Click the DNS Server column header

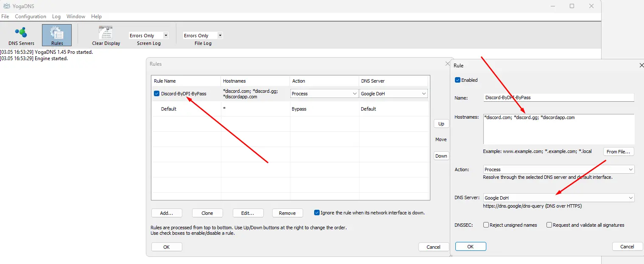(393, 81)
